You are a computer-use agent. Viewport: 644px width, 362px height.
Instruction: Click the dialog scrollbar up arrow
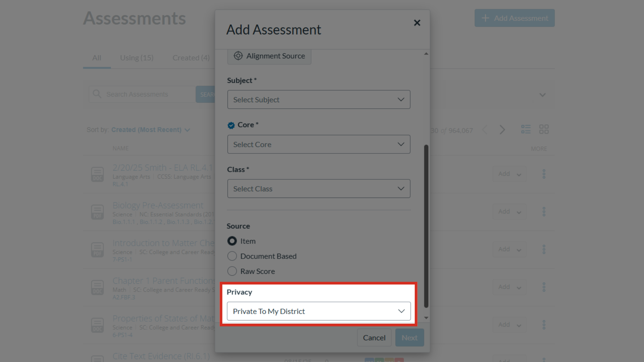coord(426,54)
